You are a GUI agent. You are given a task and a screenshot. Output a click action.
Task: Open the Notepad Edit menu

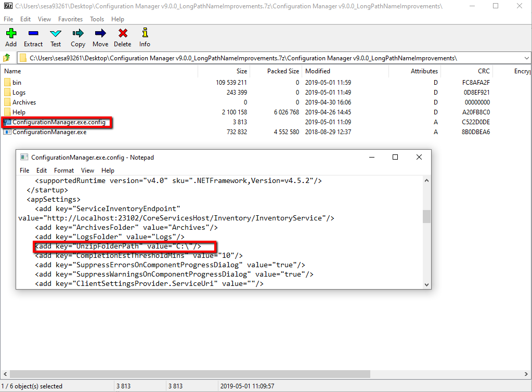pos(42,170)
